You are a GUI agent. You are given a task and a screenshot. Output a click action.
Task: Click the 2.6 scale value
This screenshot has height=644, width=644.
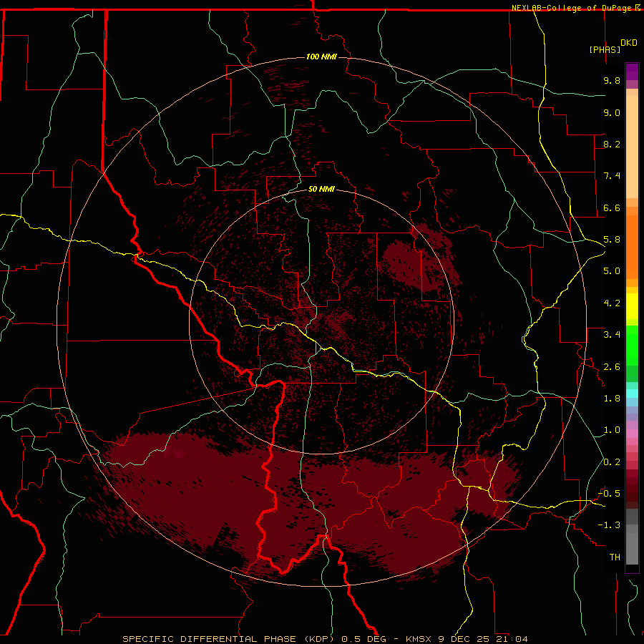click(612, 367)
